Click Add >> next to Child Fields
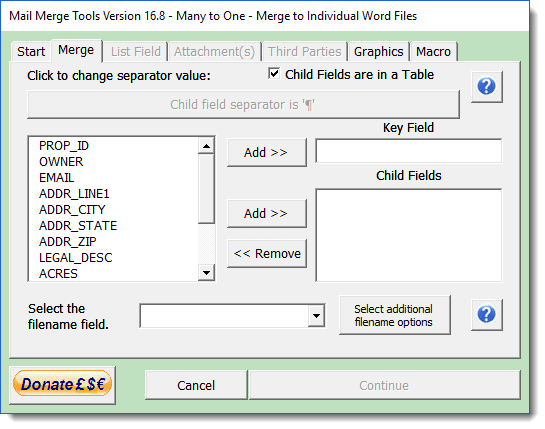Image resolution: width=545 pixels, height=429 pixels. pos(267,213)
